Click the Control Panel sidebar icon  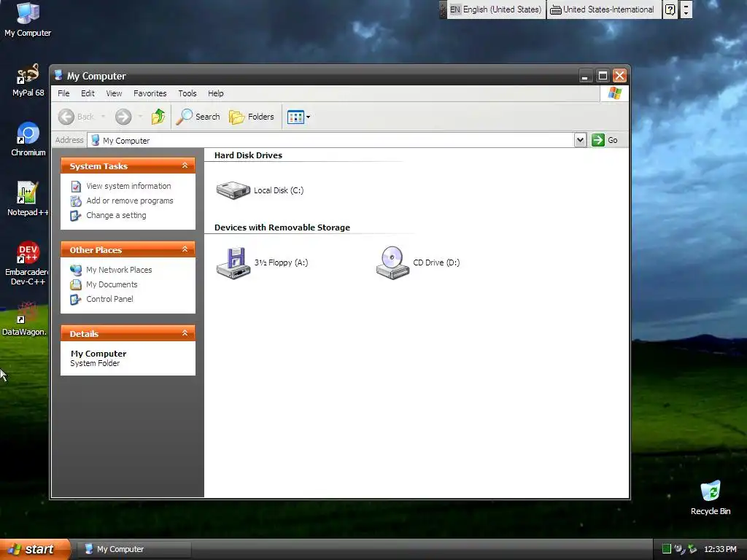click(76, 299)
